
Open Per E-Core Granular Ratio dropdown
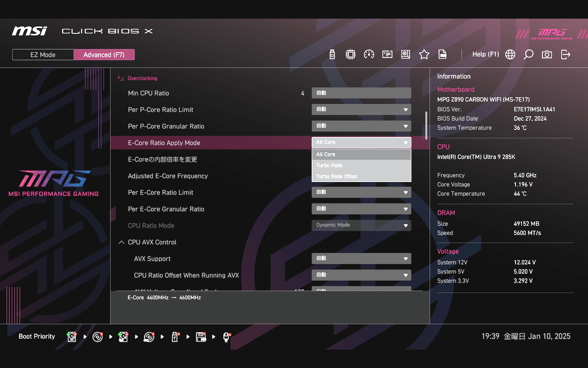coord(362,209)
